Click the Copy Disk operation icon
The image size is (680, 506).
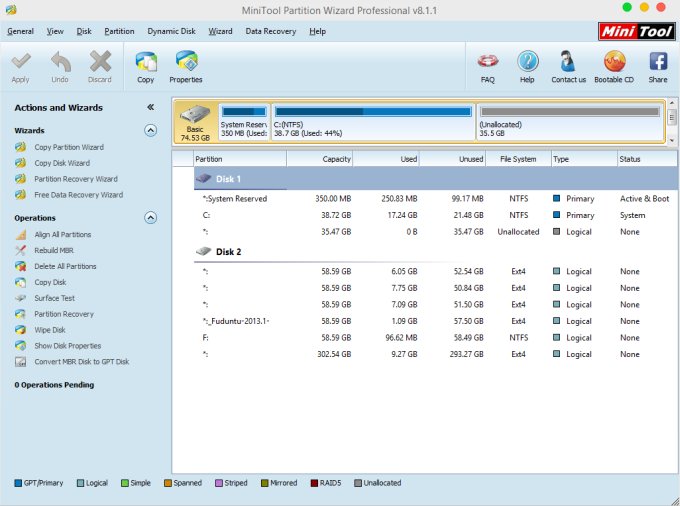click(20, 282)
